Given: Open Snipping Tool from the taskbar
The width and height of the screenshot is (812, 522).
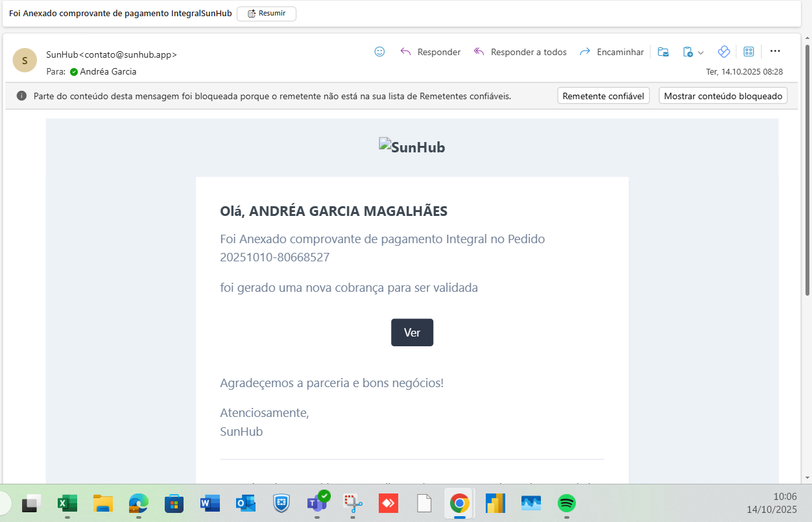Looking at the screenshot, I should (352, 503).
